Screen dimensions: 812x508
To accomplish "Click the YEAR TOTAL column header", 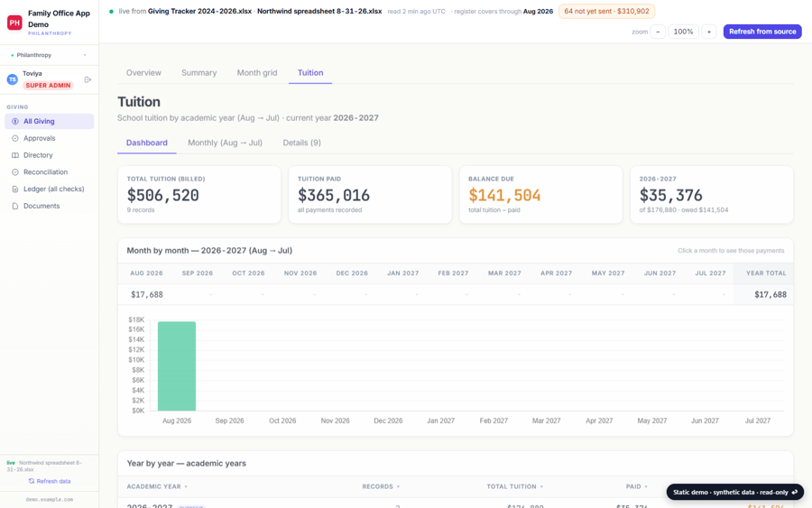I will [766, 273].
